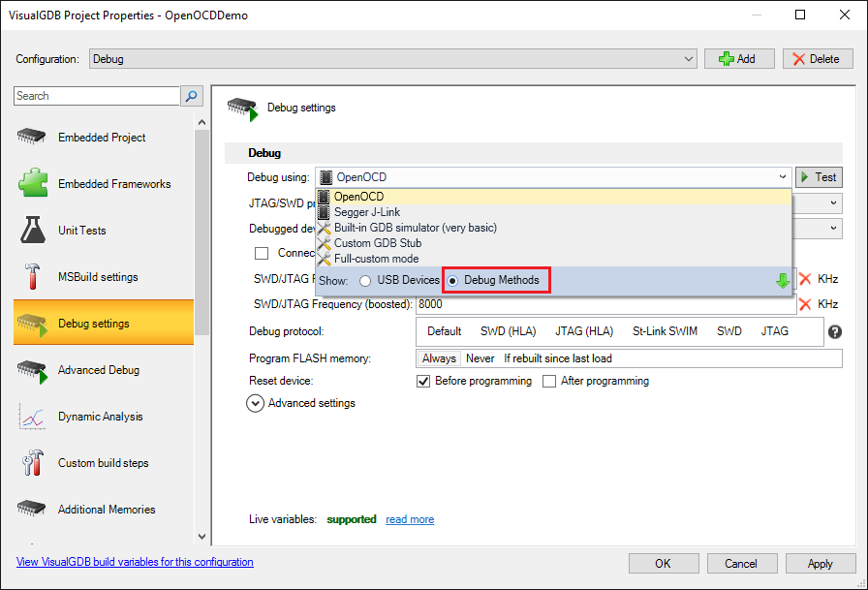Image resolution: width=868 pixels, height=590 pixels.
Task: Click the OK button
Action: [x=664, y=564]
